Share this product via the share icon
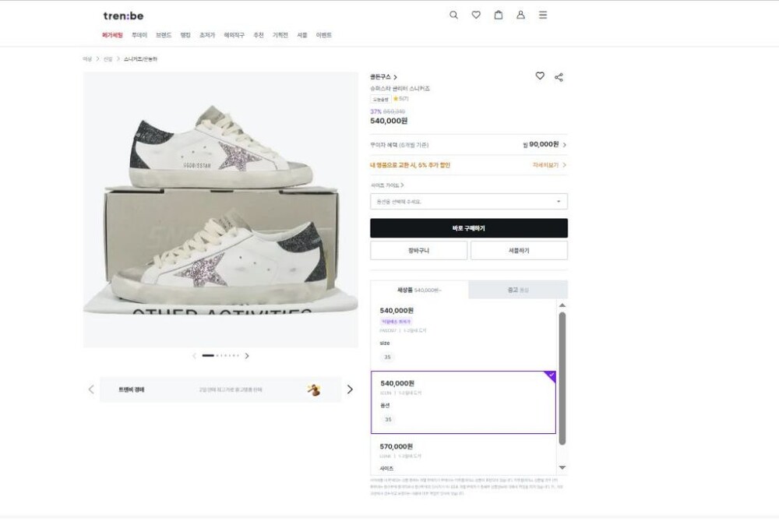The image size is (779, 532). tap(559, 77)
